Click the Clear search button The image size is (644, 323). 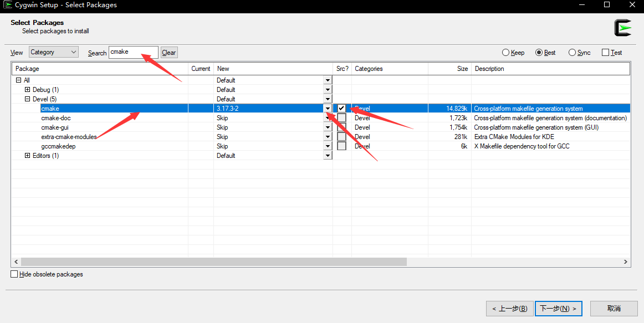[169, 52]
